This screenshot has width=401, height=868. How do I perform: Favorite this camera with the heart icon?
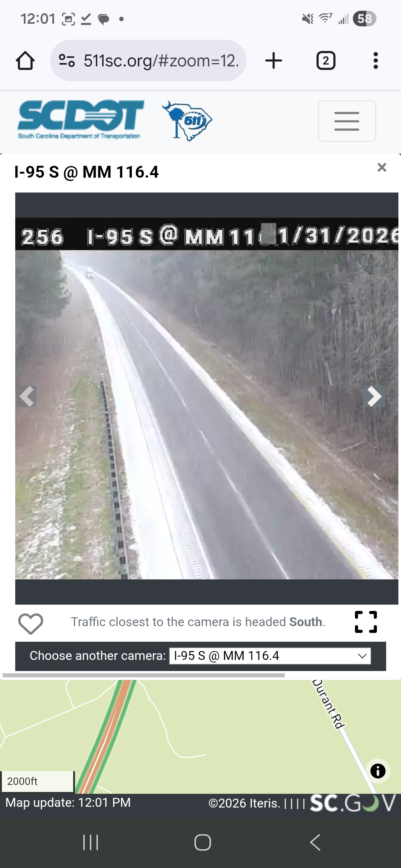click(31, 624)
